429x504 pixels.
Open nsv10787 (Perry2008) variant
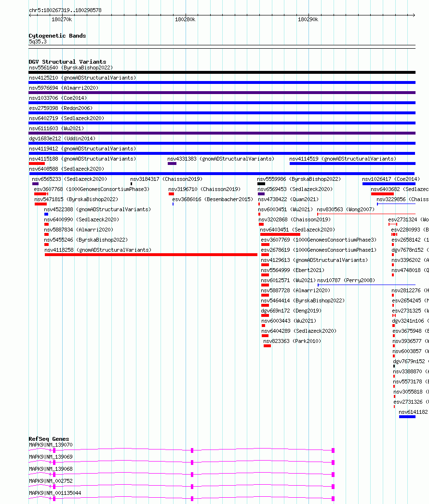(346, 280)
